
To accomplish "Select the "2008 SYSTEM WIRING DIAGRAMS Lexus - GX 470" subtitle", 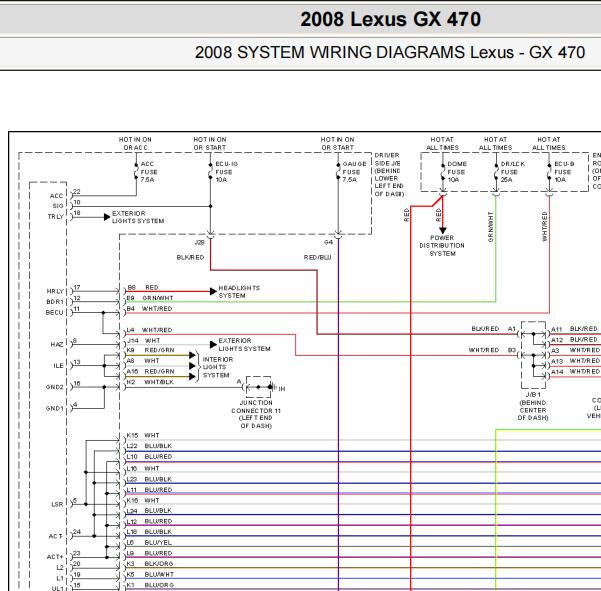I will 390,53.
